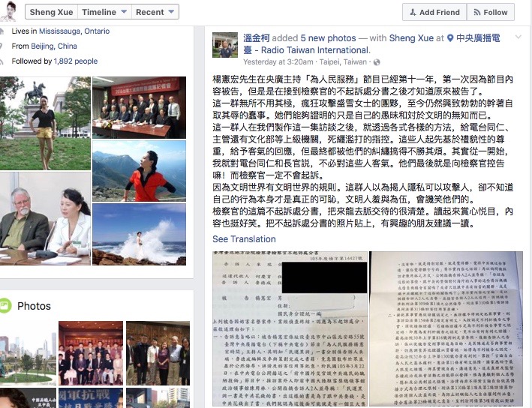Image resolution: width=532 pixels, height=408 pixels.
Task: Click the location pin icon
Action: [450, 38]
